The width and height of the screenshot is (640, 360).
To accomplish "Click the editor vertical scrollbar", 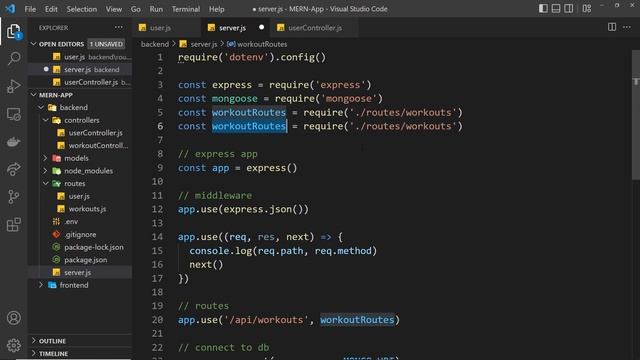I will click(x=636, y=114).
